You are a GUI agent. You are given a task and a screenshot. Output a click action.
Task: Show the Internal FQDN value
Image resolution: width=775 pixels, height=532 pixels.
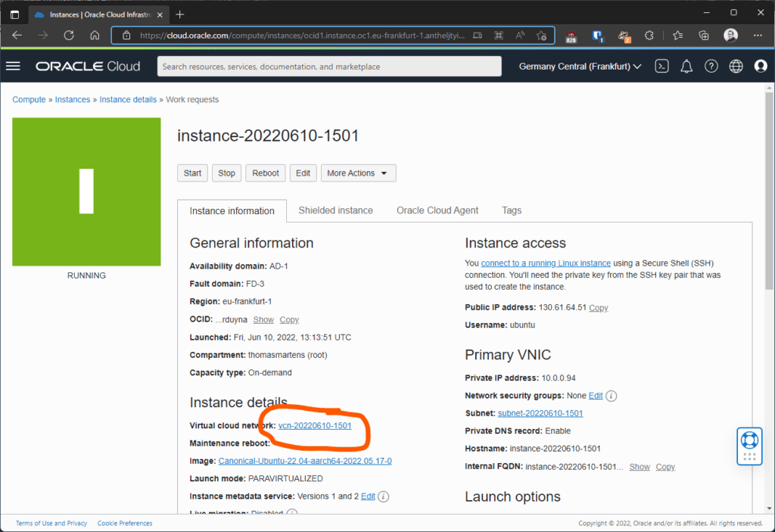pyautogui.click(x=639, y=467)
